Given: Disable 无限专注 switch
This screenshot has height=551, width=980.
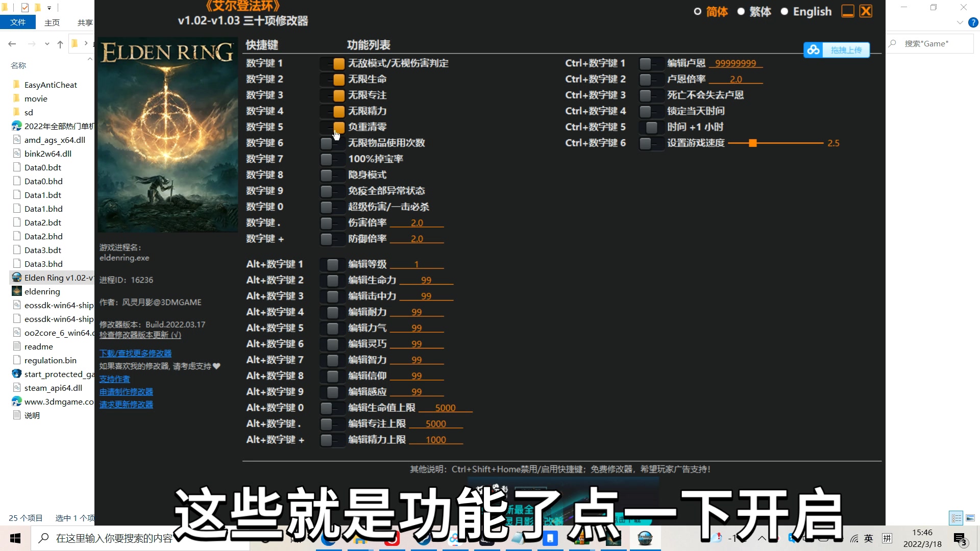Looking at the screenshot, I should click(332, 95).
